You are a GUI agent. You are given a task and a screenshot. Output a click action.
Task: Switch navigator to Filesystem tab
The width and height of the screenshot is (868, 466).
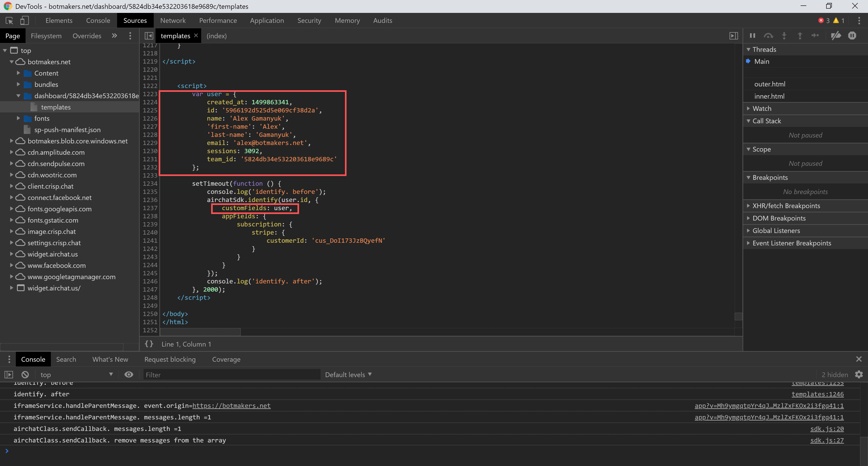[46, 36]
